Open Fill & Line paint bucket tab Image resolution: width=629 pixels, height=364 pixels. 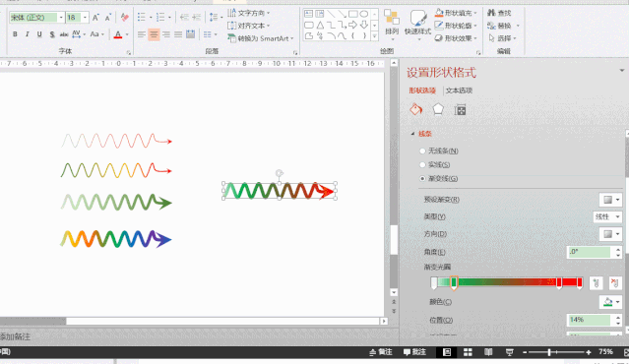416,109
